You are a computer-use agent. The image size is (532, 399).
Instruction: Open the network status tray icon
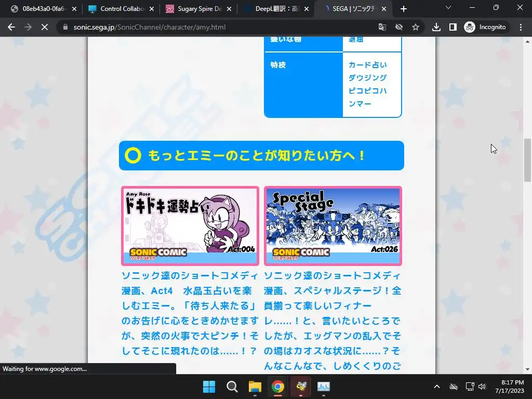click(470, 387)
